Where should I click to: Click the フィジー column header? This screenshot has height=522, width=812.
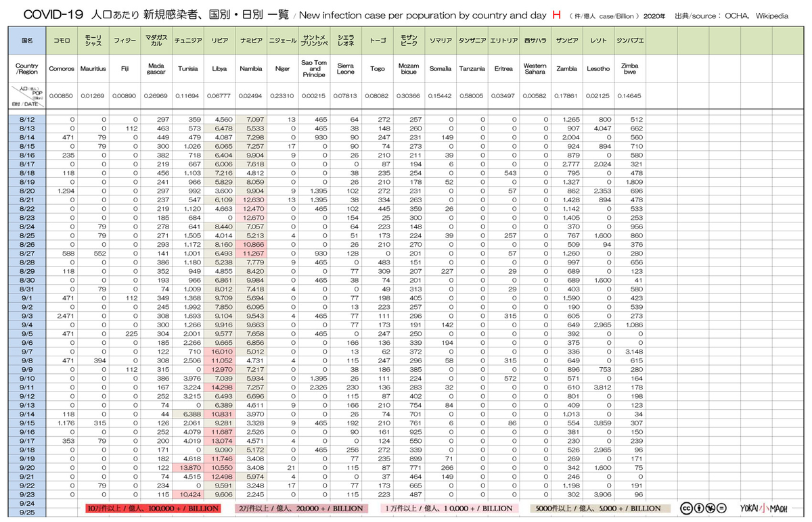point(124,41)
